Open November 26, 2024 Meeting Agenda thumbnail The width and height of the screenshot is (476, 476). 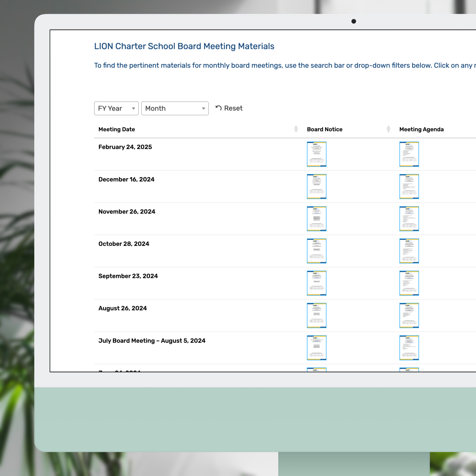coord(409,219)
